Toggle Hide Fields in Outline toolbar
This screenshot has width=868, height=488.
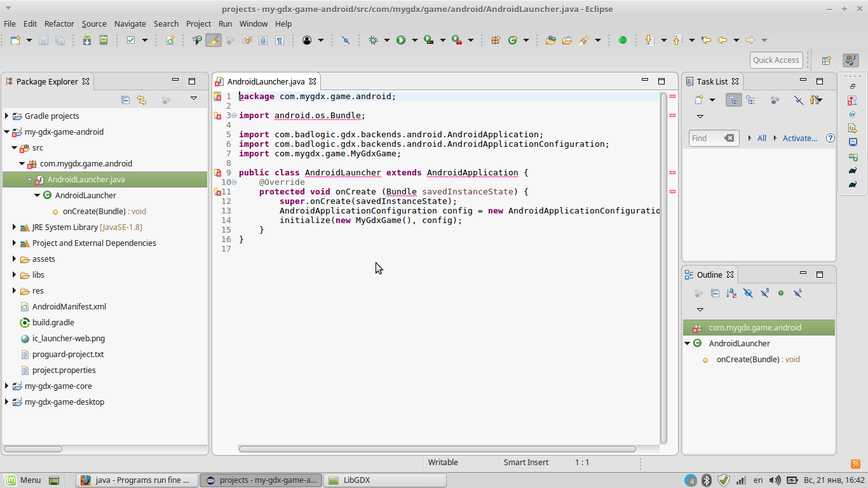(748, 293)
